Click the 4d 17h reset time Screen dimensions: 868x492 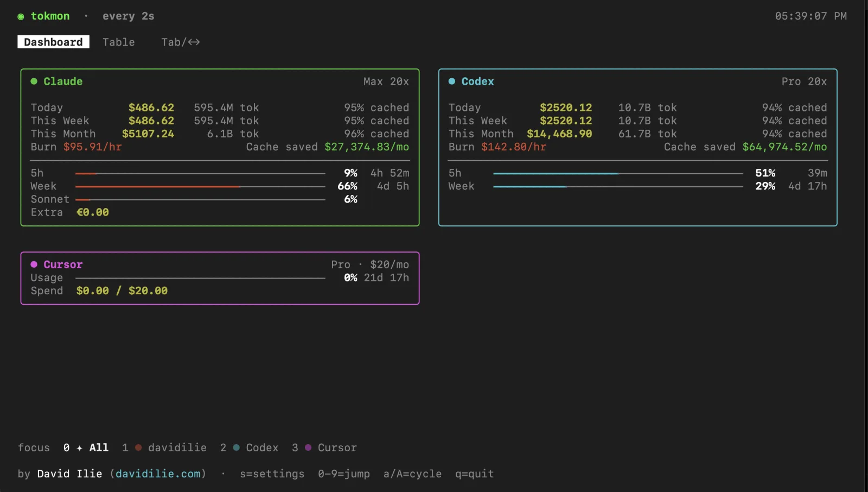coord(807,186)
